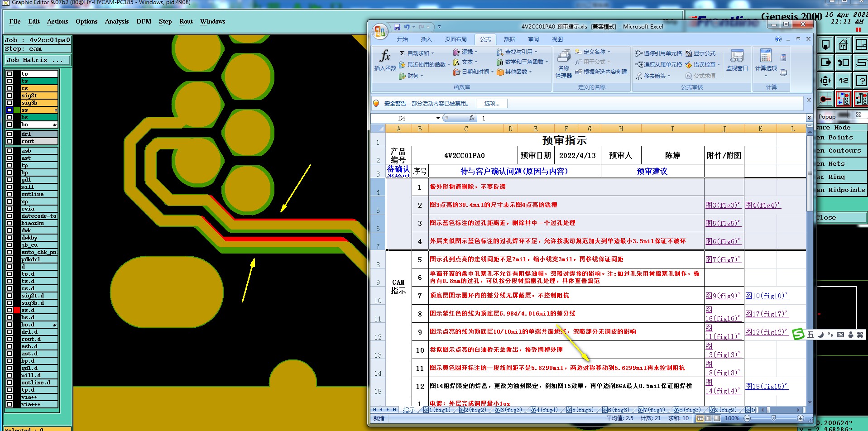Viewport: 868px width, 431px height.
Task: Toggle checkbox for layer 'rout'
Action: click(x=10, y=141)
